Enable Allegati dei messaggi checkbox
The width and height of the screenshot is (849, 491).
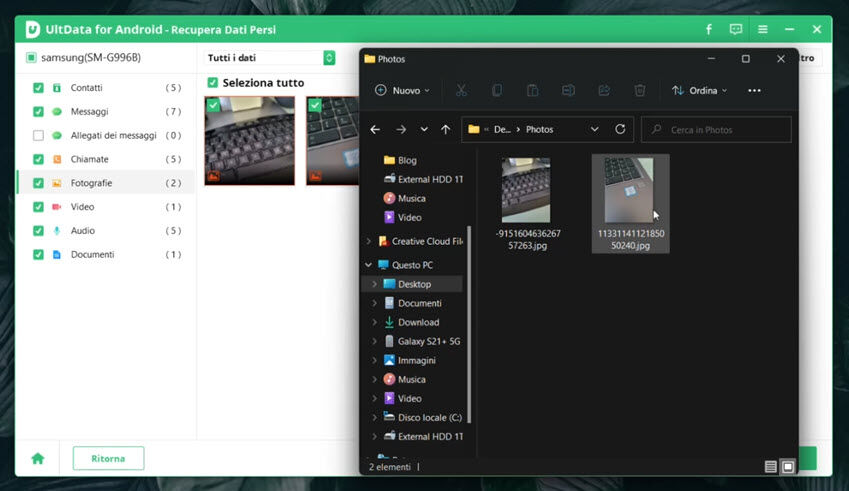click(38, 135)
